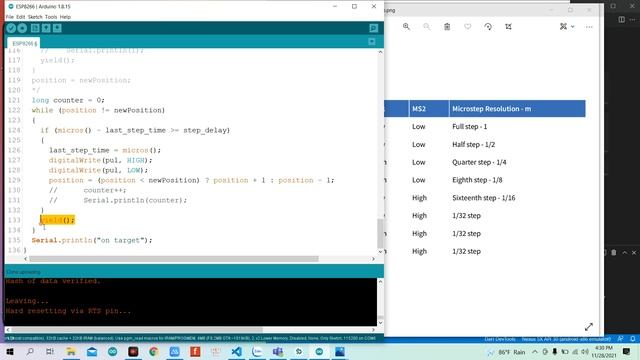640x360 pixels.
Task: Enter fullscreen with the diagonal arrows icon
Action: pyautogui.click(x=589, y=327)
